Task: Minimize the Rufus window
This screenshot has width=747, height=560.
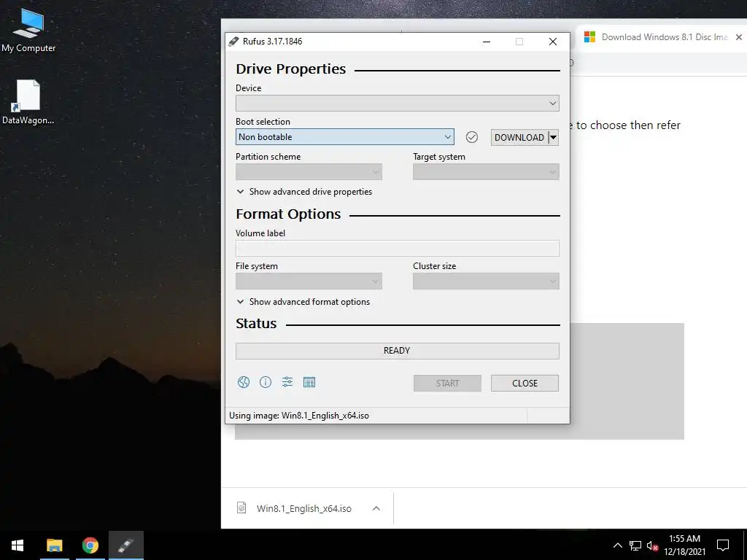Action: 487,42
